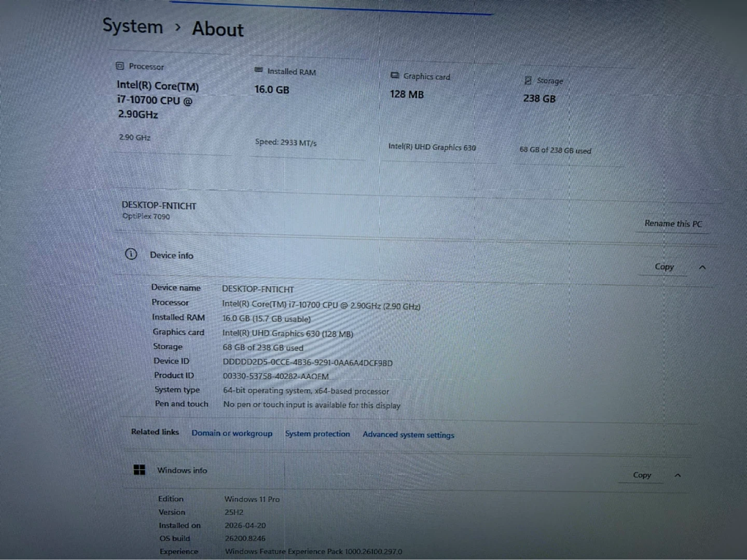
Task: Select the 25H2 version value
Action: point(234,512)
